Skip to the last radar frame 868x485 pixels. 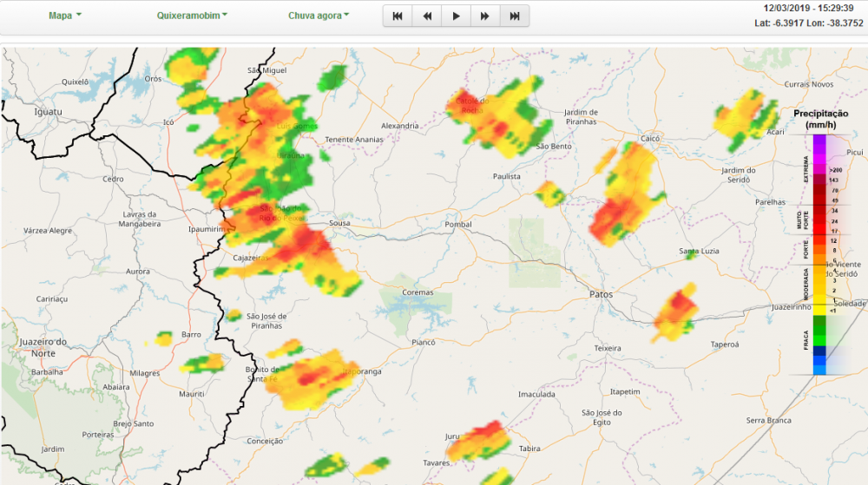coord(515,16)
